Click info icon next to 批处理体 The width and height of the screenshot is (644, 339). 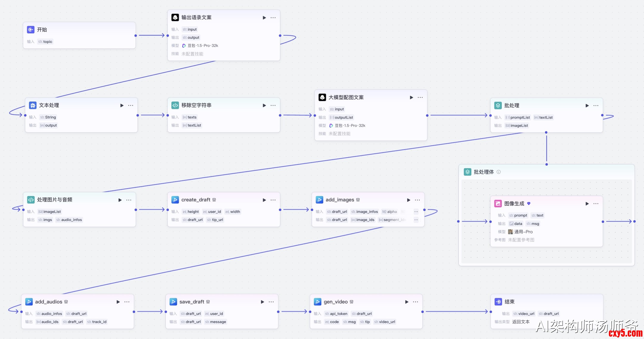pos(499,172)
